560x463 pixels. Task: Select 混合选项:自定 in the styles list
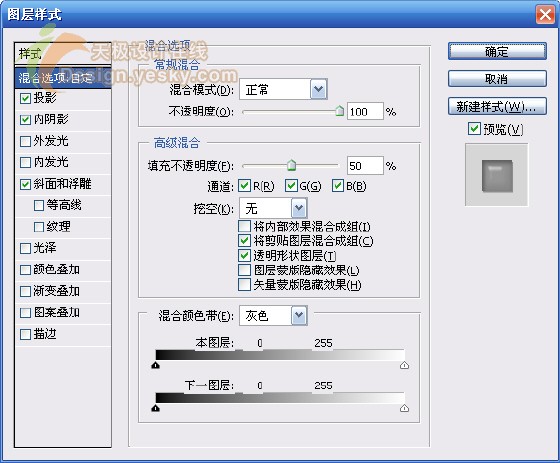[x=63, y=78]
